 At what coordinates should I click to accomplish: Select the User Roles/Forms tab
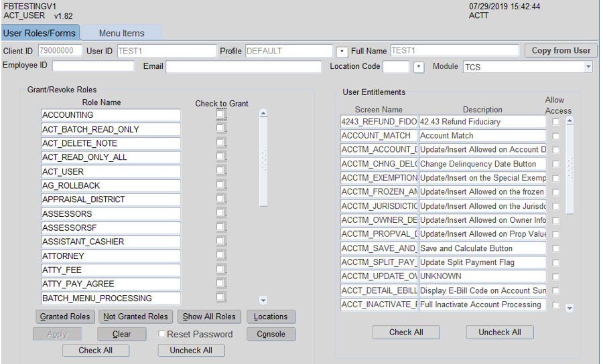coord(40,33)
